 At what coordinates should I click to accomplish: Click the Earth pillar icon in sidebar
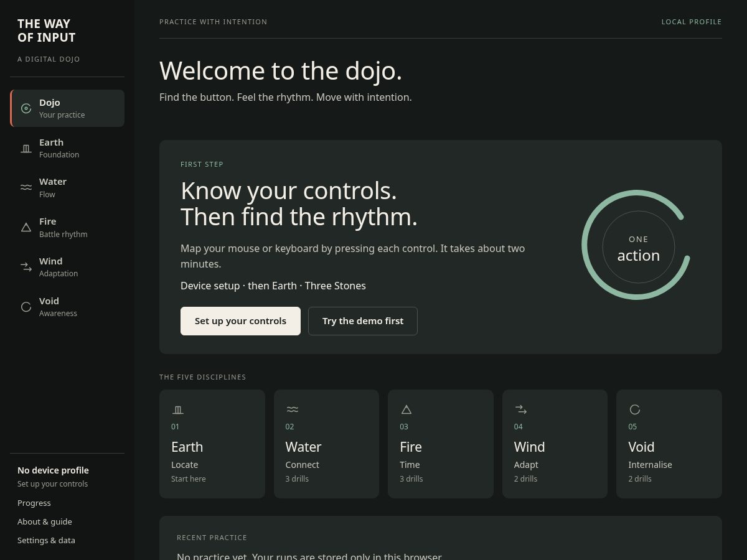point(26,148)
